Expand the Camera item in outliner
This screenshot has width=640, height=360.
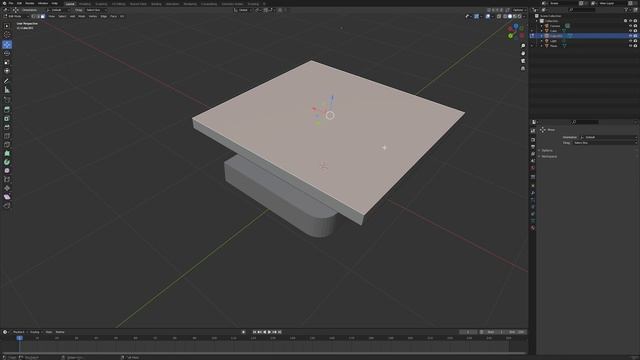point(542,26)
